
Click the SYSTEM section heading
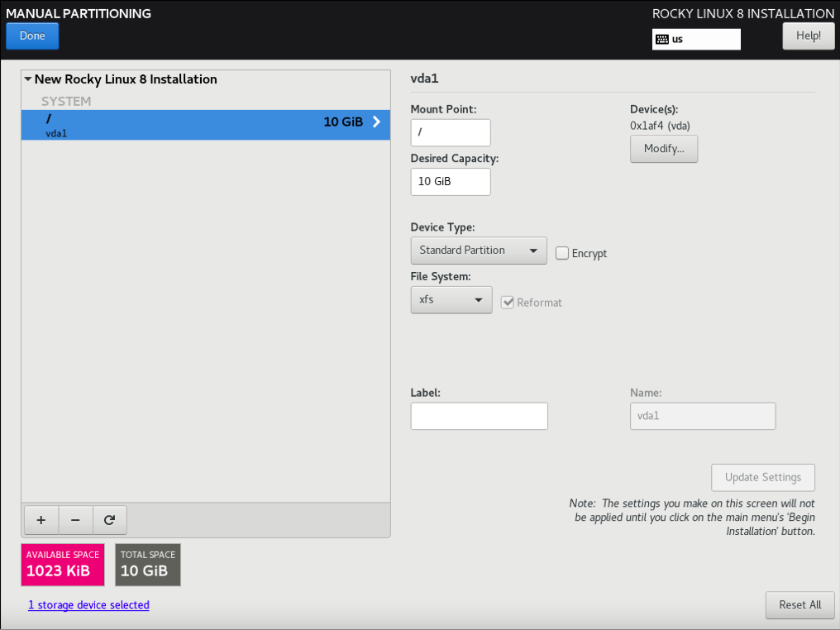click(66, 101)
